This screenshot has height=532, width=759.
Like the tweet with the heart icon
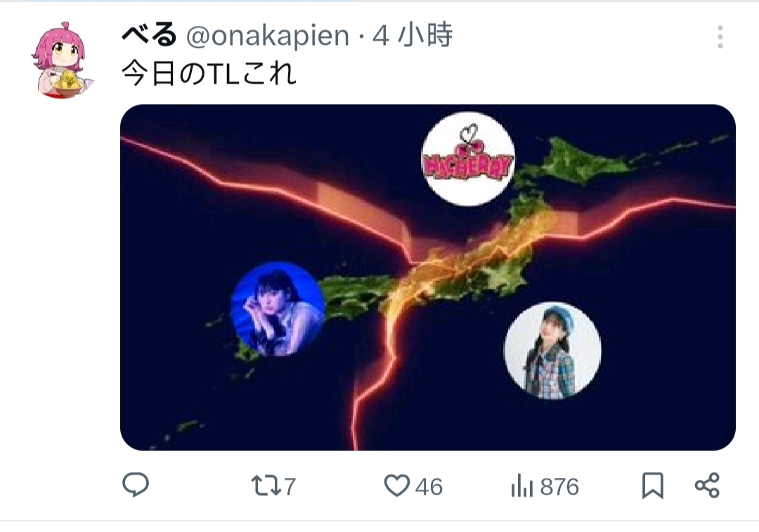coord(397,486)
